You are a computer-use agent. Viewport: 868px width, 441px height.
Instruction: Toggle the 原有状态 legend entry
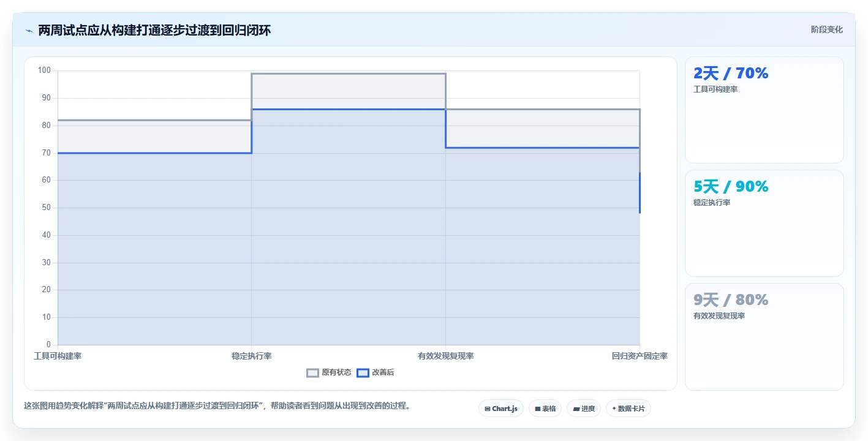(329, 372)
